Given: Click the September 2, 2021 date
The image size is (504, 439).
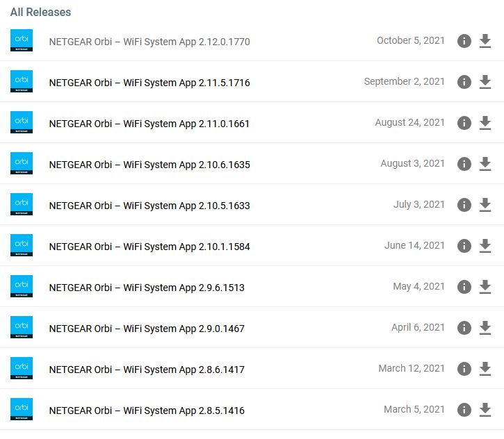Looking at the screenshot, I should (x=405, y=81).
